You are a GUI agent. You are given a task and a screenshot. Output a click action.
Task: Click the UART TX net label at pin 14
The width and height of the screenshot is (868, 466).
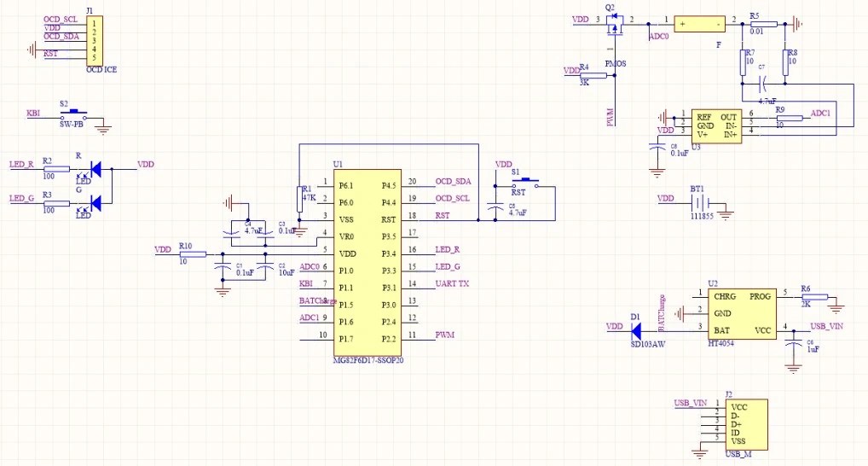(x=452, y=283)
